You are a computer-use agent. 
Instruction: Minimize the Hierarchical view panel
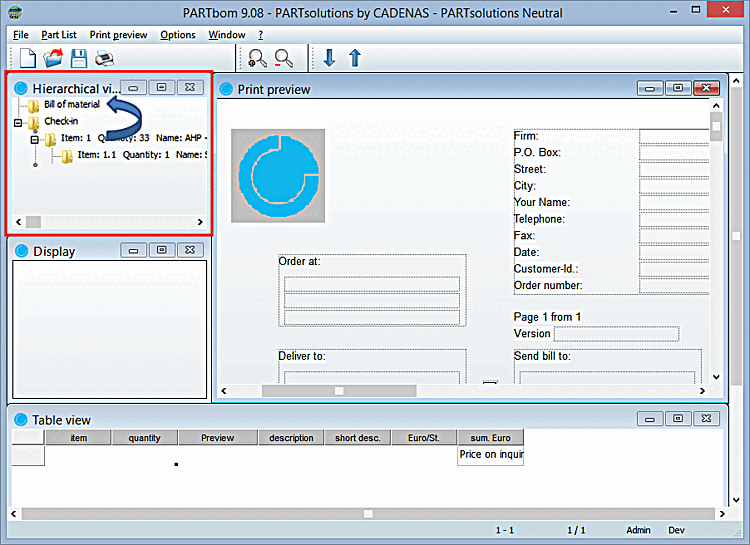click(x=133, y=88)
